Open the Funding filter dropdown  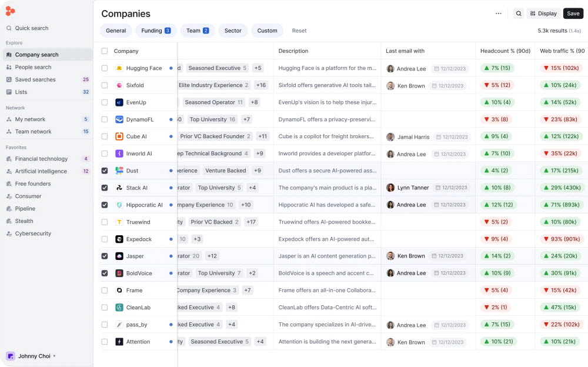(156, 31)
